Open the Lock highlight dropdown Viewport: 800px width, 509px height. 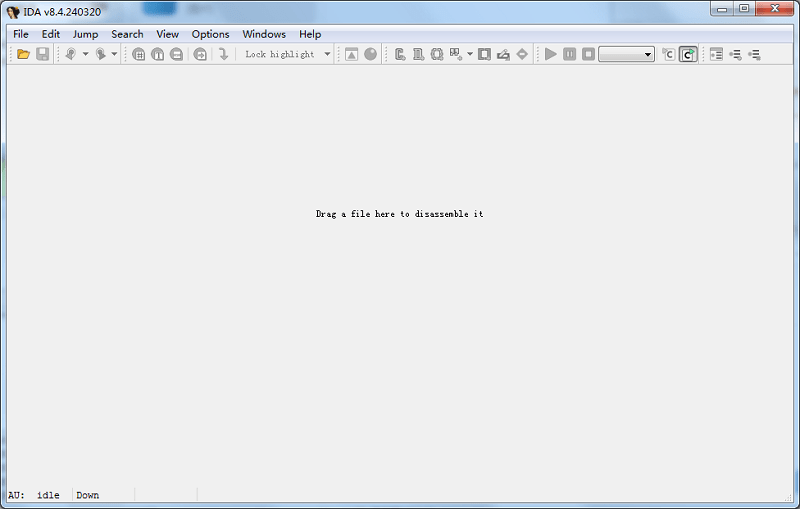click(x=327, y=54)
